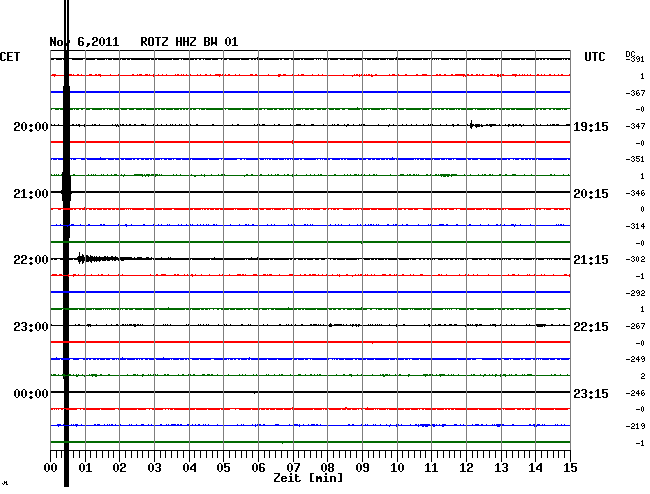This screenshot has height=494, width=650.
Task: Click minute 09 on the time axis
Action: [x=362, y=467]
